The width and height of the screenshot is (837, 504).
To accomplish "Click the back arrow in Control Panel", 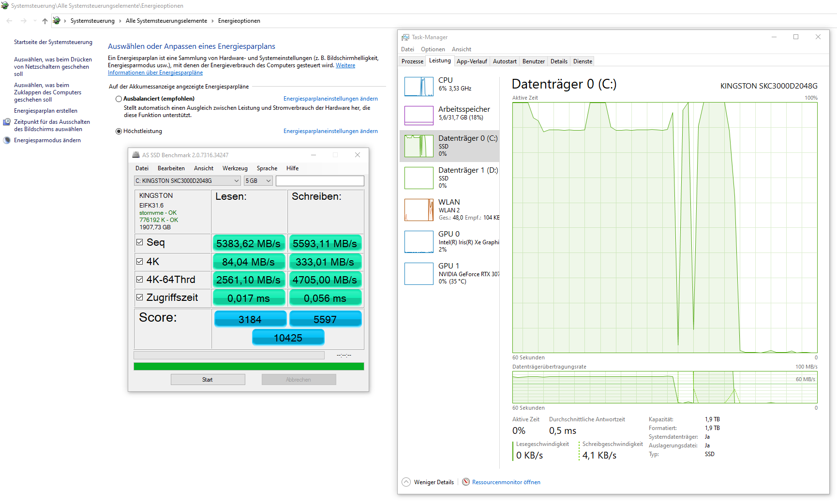I will (9, 21).
